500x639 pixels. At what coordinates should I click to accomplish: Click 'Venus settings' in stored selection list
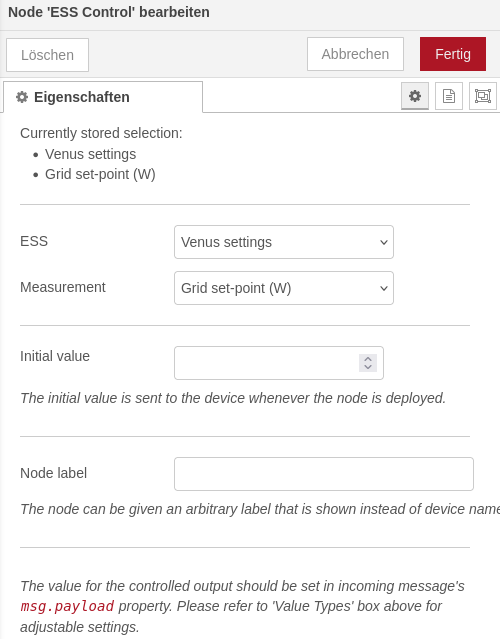90,154
